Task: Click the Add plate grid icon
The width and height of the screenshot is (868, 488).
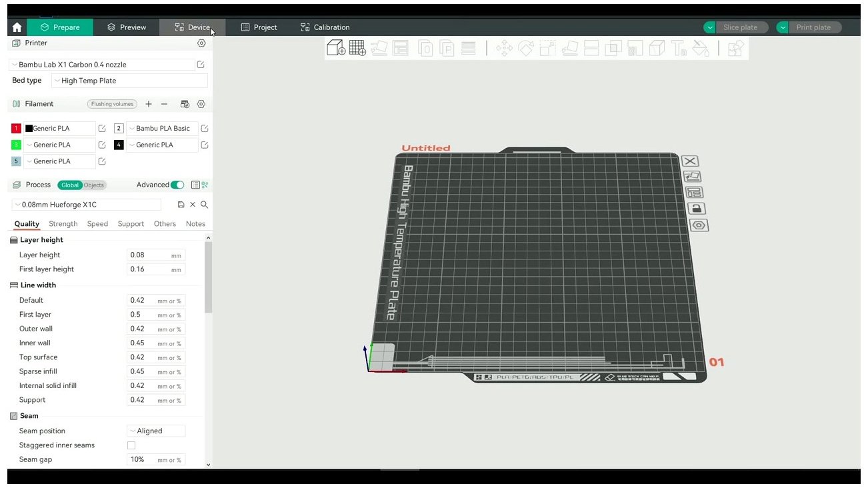Action: [357, 48]
